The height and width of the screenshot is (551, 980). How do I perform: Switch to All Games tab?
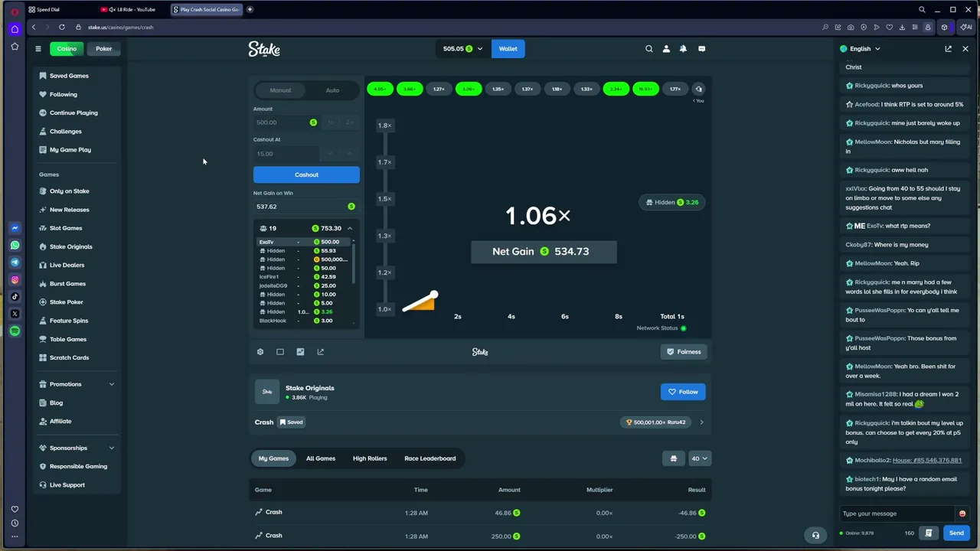[x=321, y=458]
